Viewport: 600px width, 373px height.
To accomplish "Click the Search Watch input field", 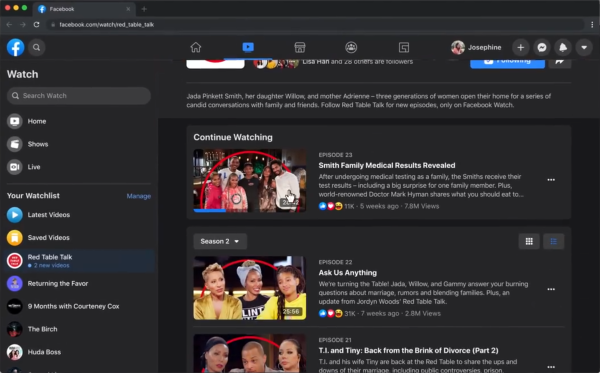I will pos(79,96).
